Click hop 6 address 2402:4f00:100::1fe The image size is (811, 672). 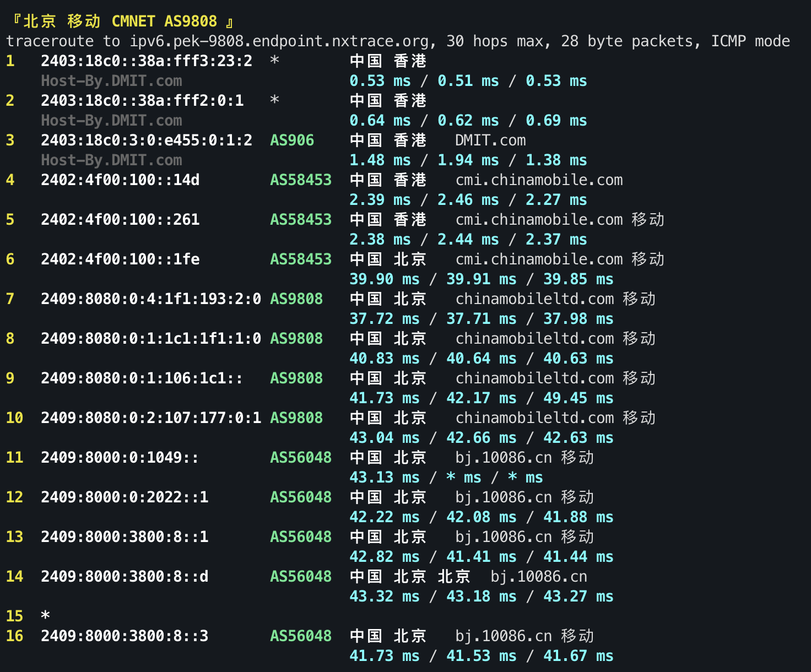pos(120,259)
